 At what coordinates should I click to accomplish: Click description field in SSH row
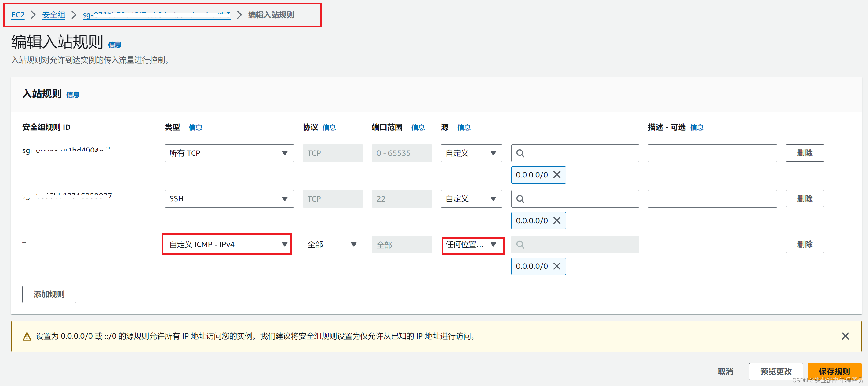click(x=712, y=199)
